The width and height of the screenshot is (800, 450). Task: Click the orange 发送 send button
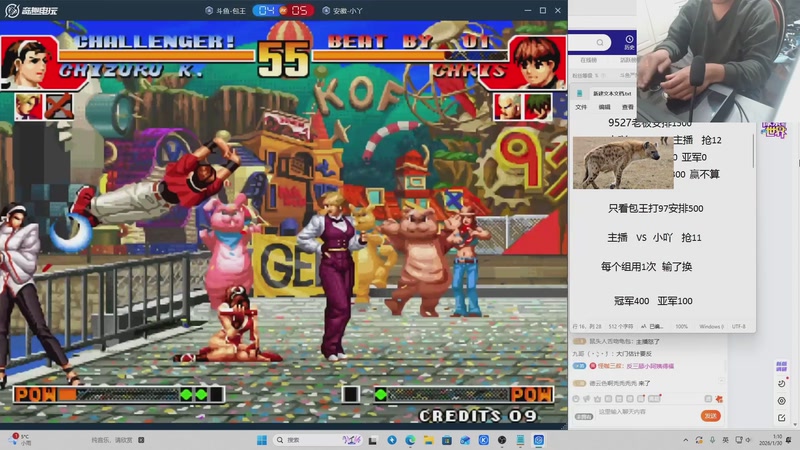(x=711, y=416)
